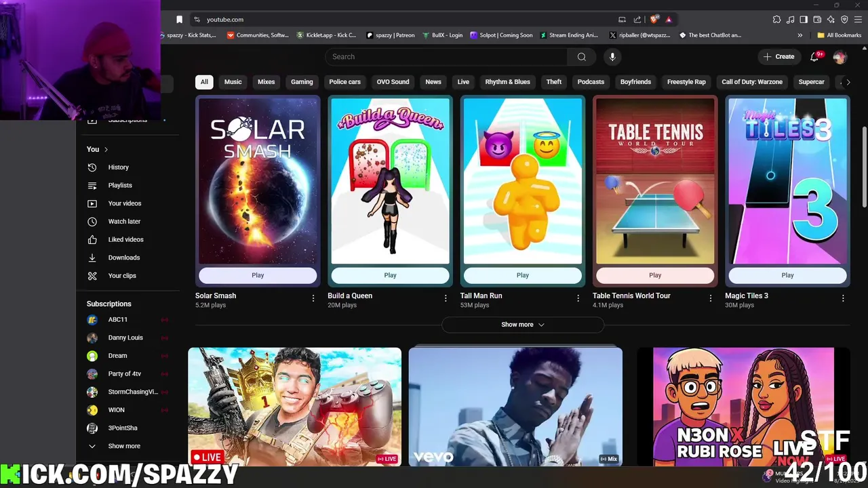
Task: Open the WION subscription channel
Action: (x=116, y=410)
